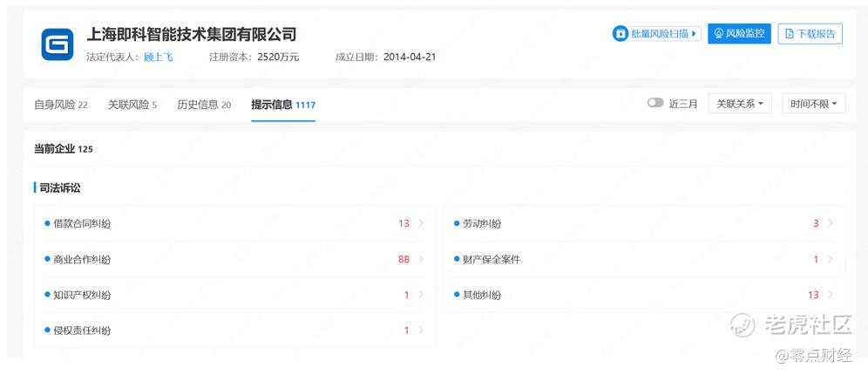This screenshot has width=868, height=375.
Task: Click count 13 for 其他纠纷
Action: (x=813, y=296)
